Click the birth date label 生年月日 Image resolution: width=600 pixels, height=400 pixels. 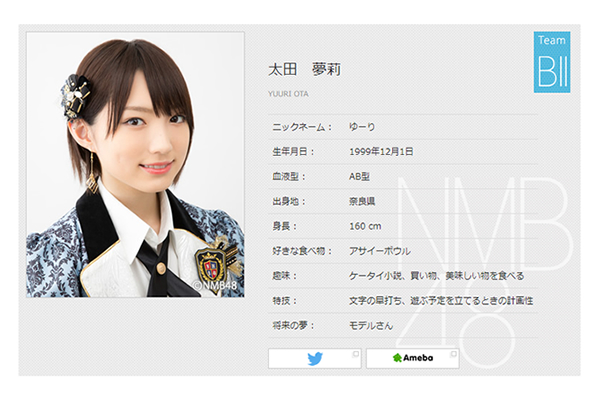(x=293, y=152)
